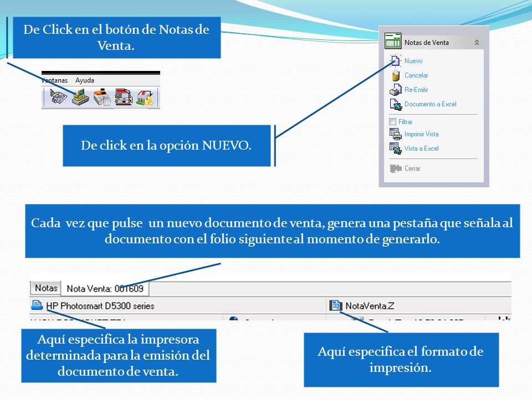Screen dimensions: 532x399
Task: Click the green table icon of Notas de Venta panel
Action: point(393,41)
